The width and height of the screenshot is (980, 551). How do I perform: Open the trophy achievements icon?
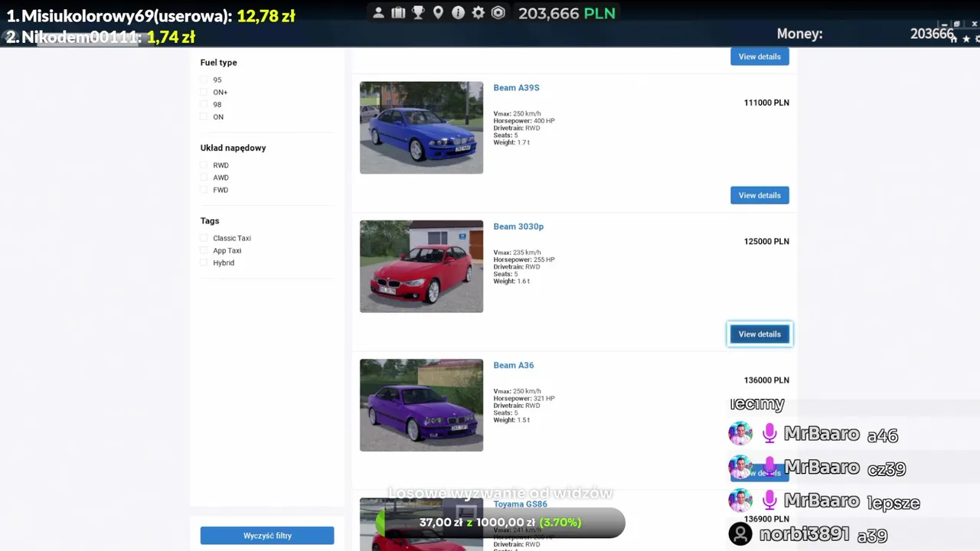point(418,13)
